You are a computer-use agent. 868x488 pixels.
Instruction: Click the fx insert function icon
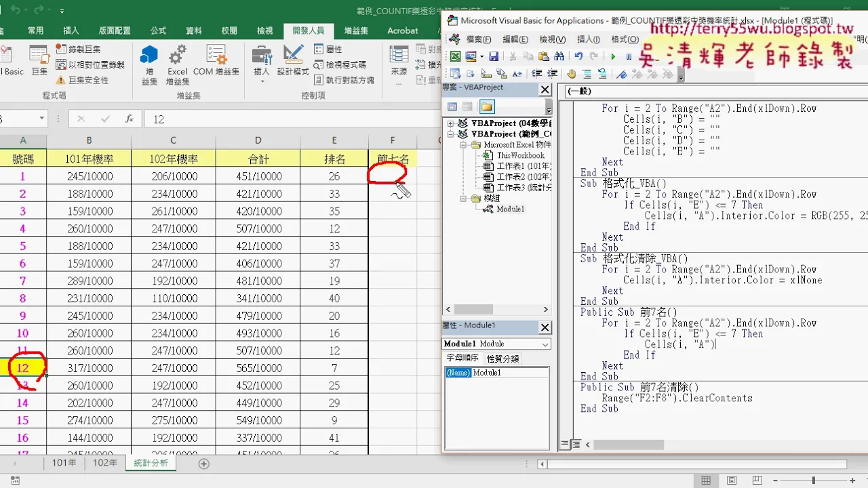point(130,119)
